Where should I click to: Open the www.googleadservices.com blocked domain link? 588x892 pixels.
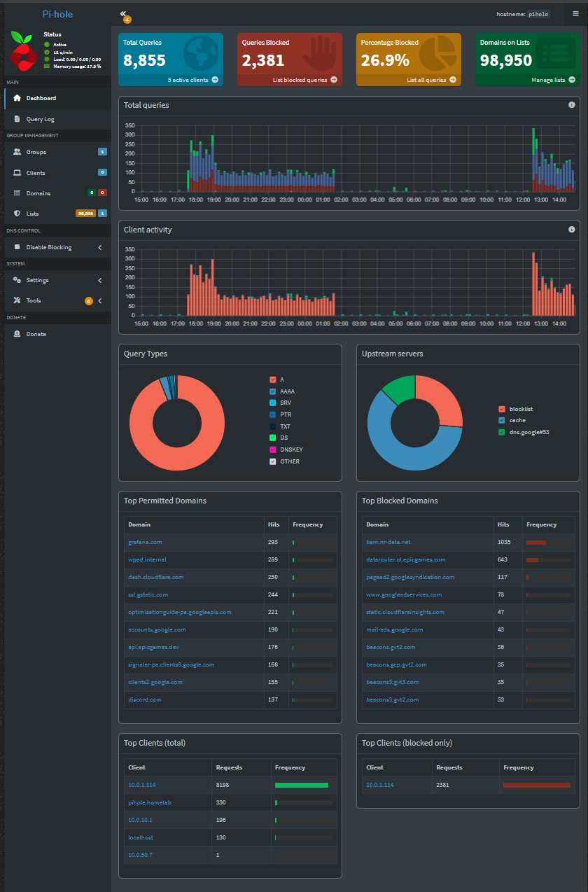(x=404, y=594)
